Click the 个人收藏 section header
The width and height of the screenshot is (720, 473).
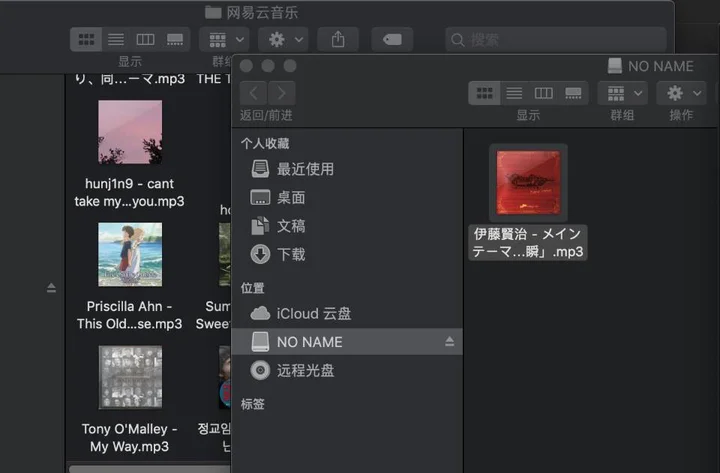click(265, 144)
